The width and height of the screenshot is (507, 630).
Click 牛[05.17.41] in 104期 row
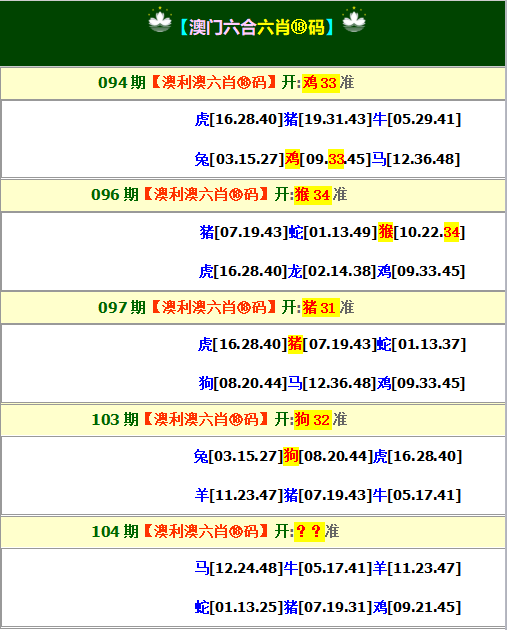pos(328,568)
